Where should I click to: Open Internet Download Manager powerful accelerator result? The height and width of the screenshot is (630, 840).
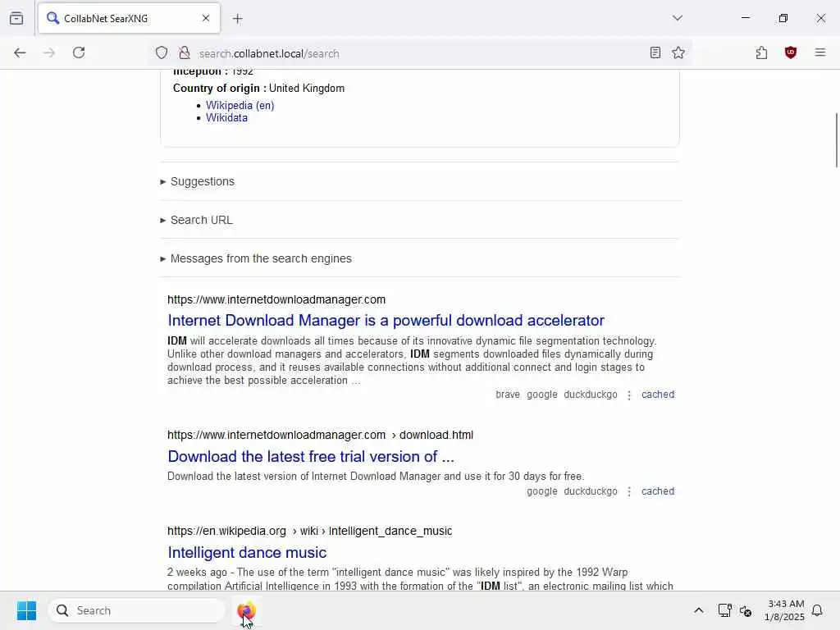386,321
